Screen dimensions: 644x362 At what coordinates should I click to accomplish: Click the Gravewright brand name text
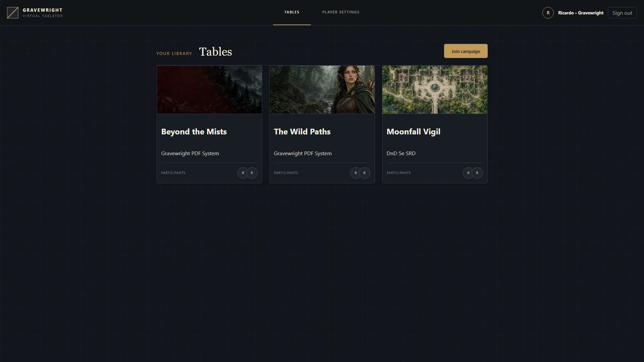(43, 10)
